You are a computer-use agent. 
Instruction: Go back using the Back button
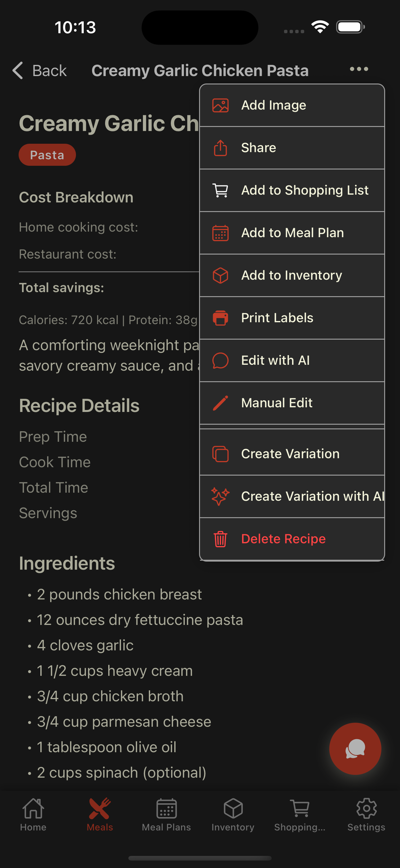40,71
